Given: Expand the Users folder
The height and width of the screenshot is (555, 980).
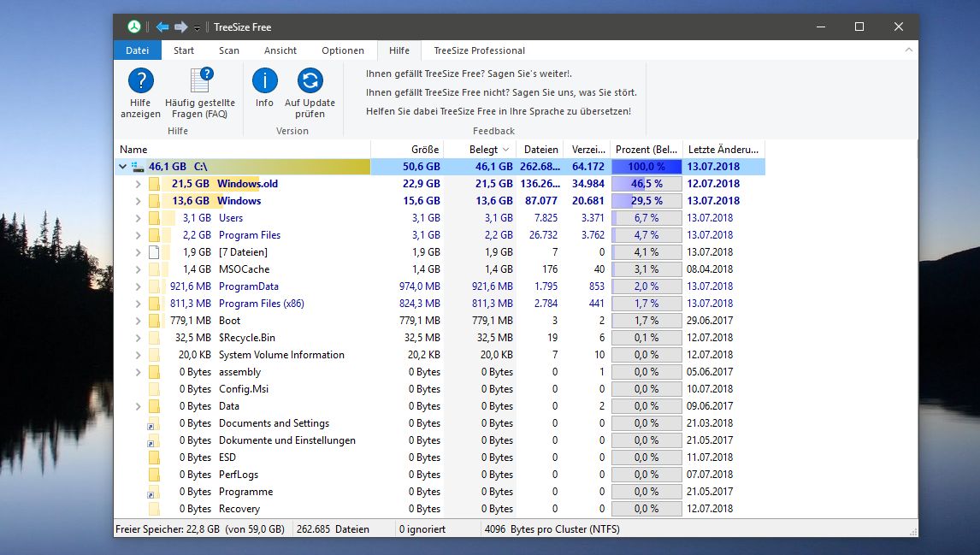Looking at the screenshot, I should [139, 218].
